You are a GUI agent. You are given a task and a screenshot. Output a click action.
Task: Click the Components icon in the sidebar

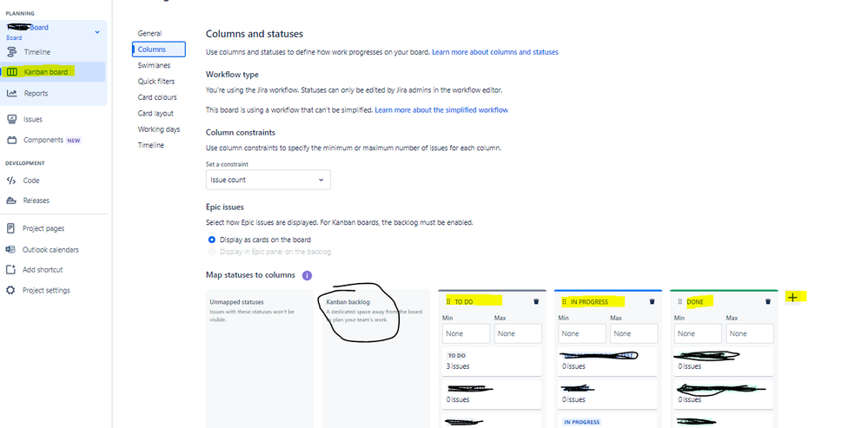point(11,140)
